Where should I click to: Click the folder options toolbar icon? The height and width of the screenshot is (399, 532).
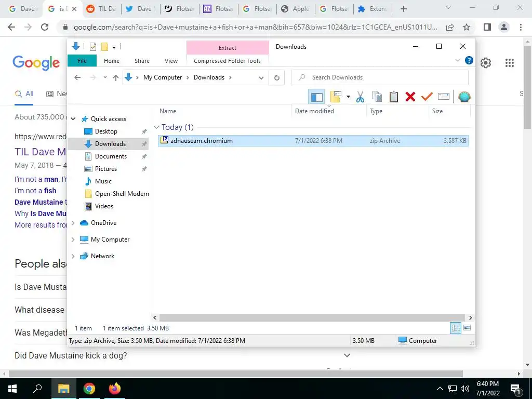(336, 97)
